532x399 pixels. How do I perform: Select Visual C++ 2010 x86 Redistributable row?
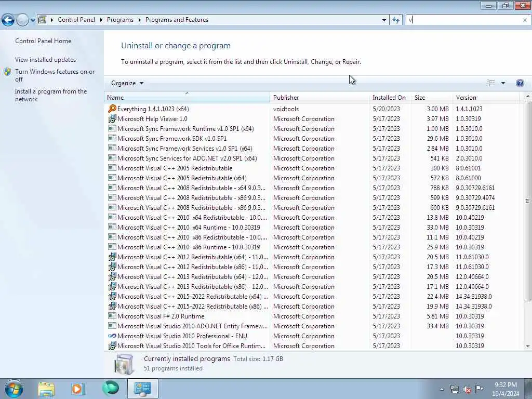pyautogui.click(x=312, y=237)
